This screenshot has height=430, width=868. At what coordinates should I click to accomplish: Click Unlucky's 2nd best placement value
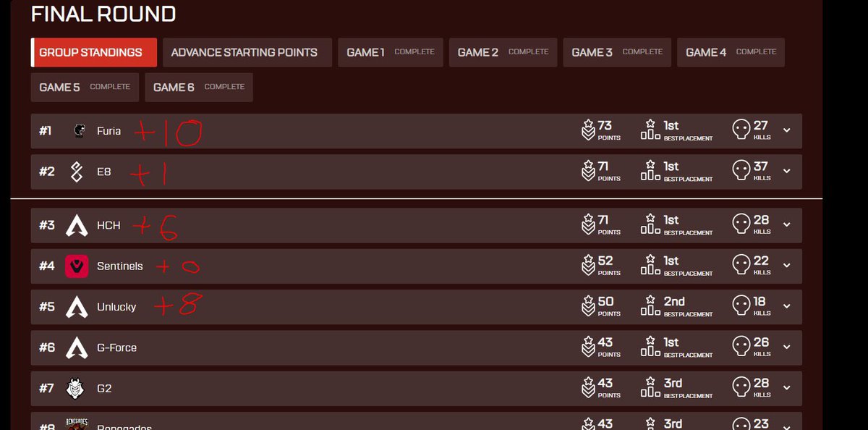coord(674,301)
